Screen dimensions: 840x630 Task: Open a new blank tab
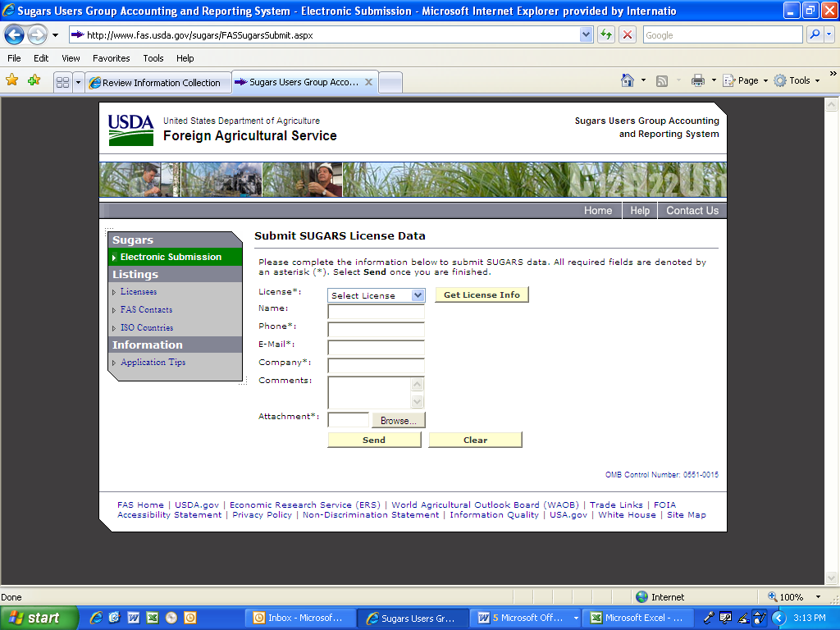click(390, 83)
